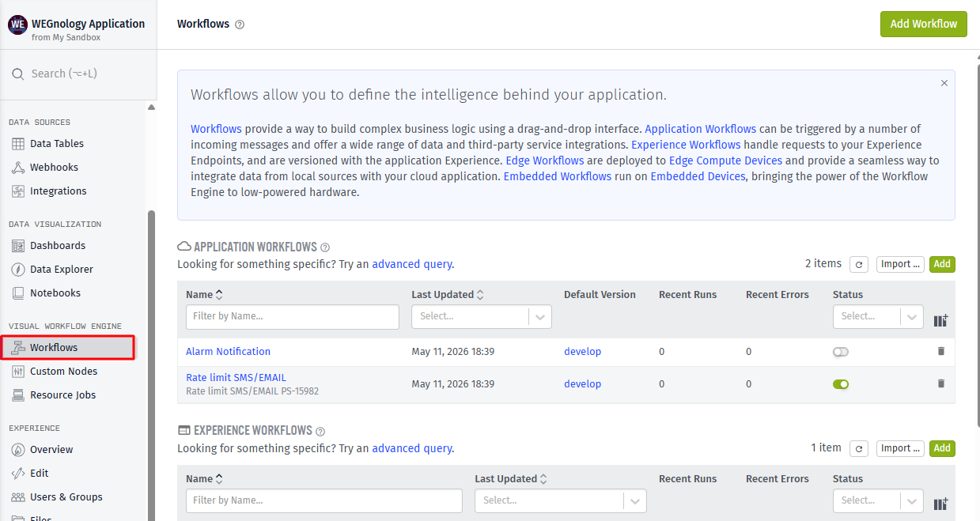Click the Webhooks icon in sidebar
Viewport: 980px width, 521px height.
[x=17, y=168]
